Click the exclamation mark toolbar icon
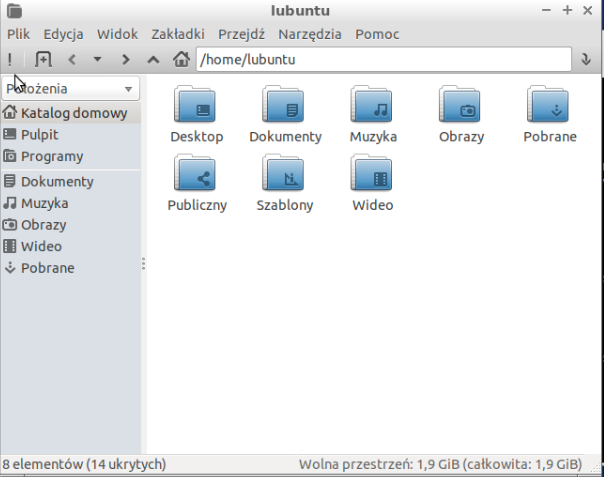The image size is (604, 477). [10, 59]
